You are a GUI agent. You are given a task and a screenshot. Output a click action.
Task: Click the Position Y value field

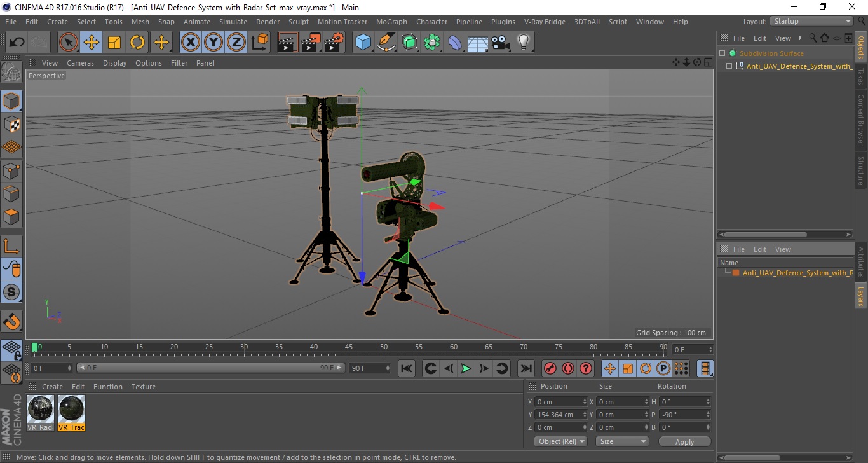(x=562, y=415)
